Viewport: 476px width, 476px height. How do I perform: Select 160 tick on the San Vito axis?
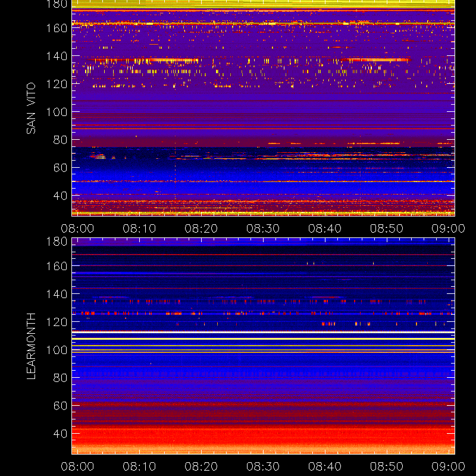(x=57, y=28)
